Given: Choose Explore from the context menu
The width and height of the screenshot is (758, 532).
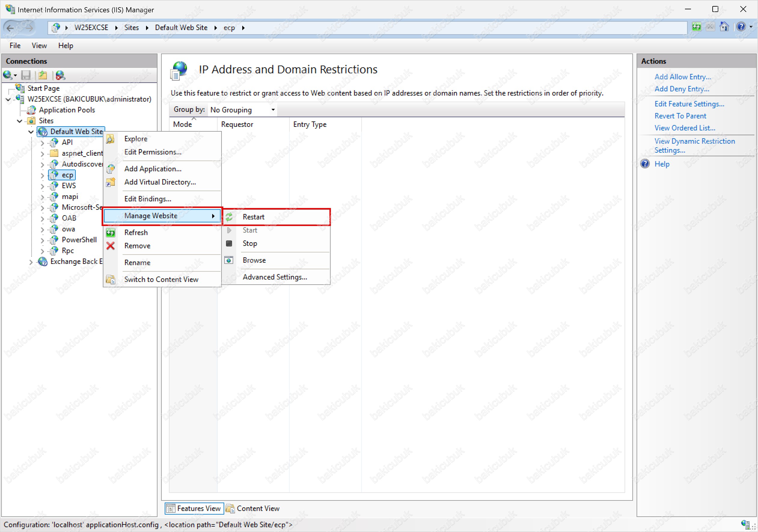Looking at the screenshot, I should point(162,139).
